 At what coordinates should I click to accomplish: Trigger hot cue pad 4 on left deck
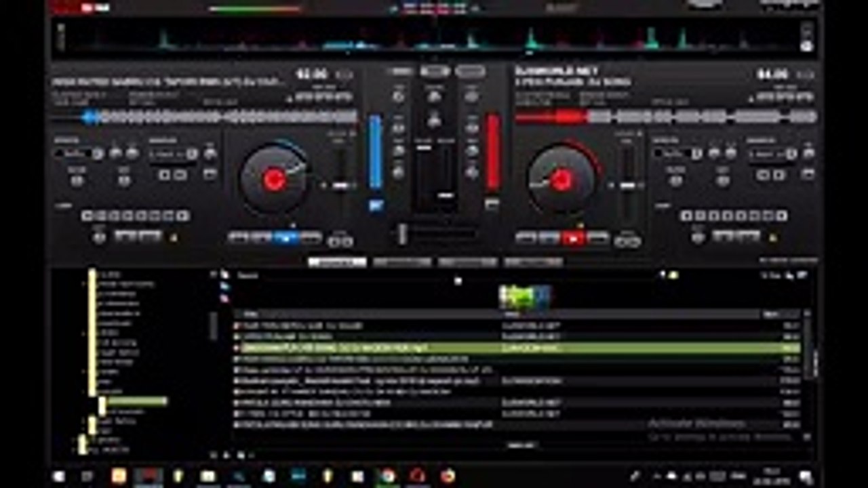pos(128,216)
